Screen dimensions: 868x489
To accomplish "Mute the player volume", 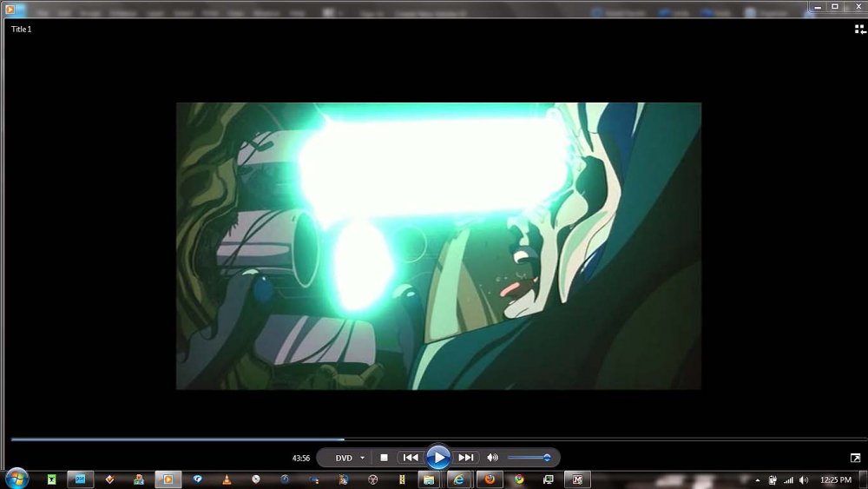I will 492,458.
